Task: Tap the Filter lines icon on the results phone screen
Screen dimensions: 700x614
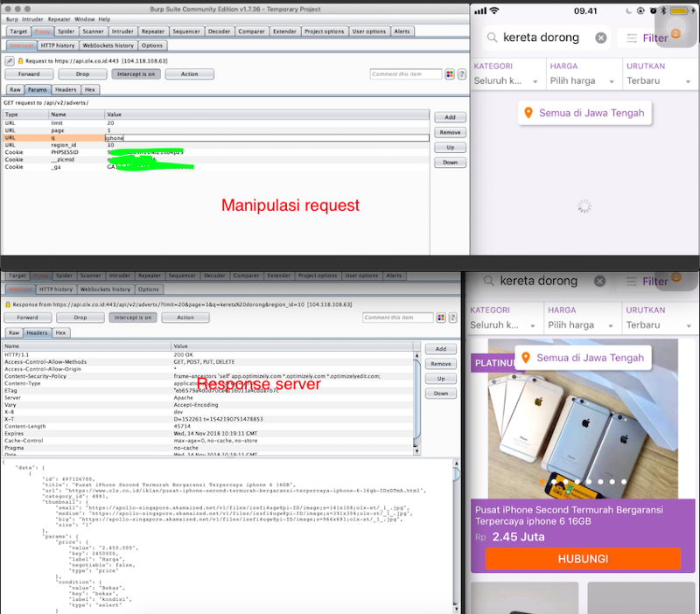Action: 631,281
